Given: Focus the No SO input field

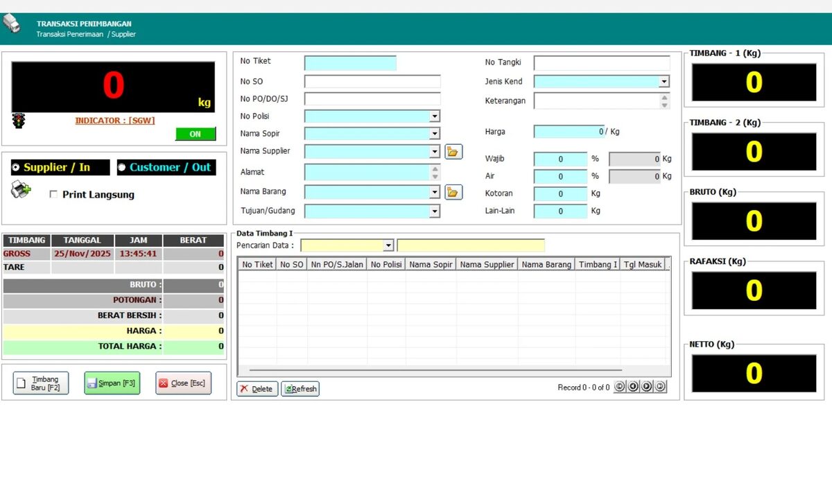Looking at the screenshot, I should 372,82.
